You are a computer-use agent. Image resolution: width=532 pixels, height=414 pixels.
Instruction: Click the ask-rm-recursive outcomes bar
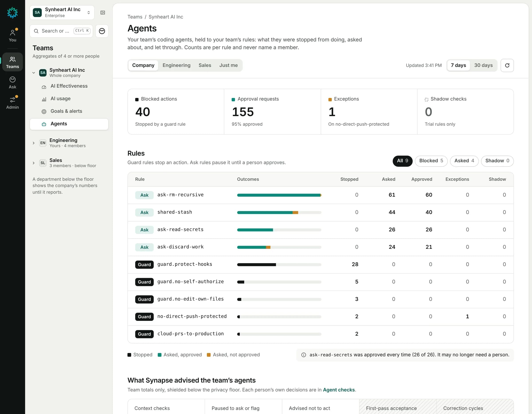pyautogui.click(x=279, y=195)
